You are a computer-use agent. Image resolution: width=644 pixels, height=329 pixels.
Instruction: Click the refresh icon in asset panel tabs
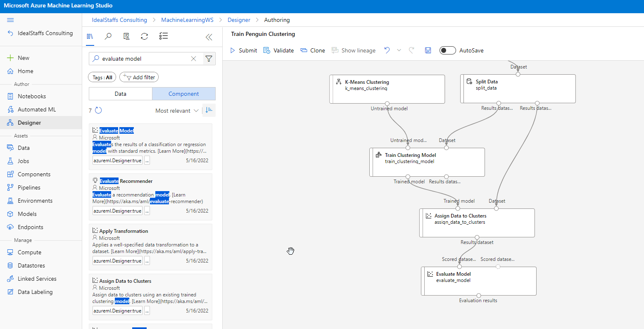pos(144,36)
